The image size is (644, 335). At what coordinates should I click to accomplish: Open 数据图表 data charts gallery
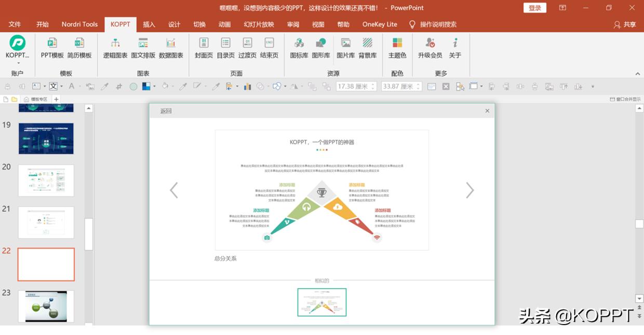pyautogui.click(x=171, y=49)
